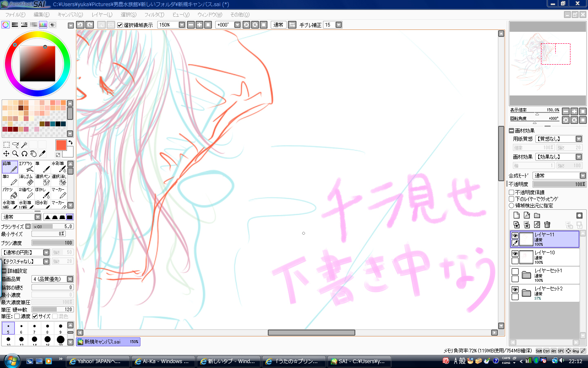
Task: Toggle the color wheel panel icon
Action: [x=5, y=25]
